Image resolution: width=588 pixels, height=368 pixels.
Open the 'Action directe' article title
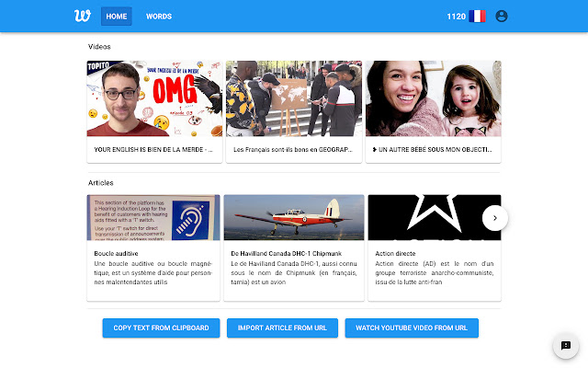click(395, 254)
